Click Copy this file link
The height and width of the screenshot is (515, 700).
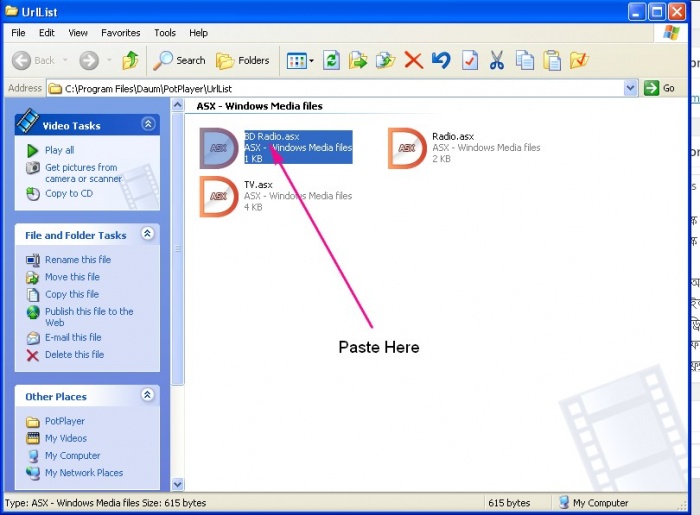72,295
